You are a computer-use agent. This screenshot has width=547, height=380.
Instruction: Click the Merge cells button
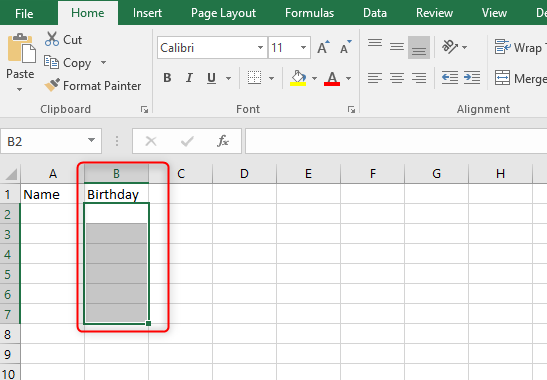pyautogui.click(x=520, y=78)
